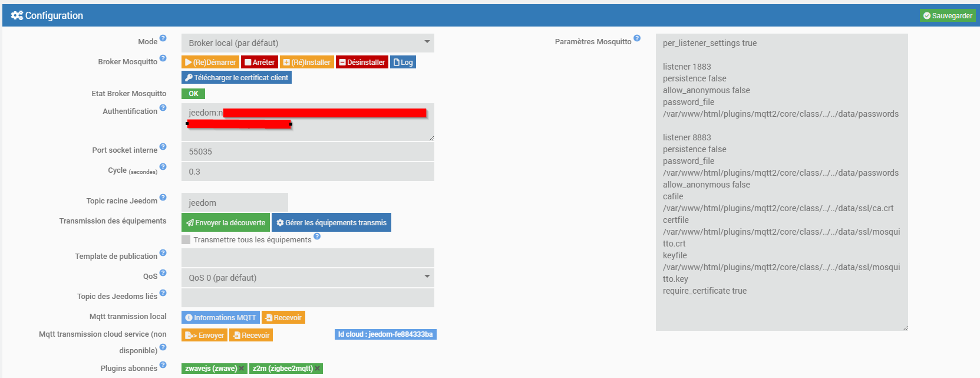
Task: Click the Transmettre tous les équipements help icon
Action: click(x=317, y=236)
